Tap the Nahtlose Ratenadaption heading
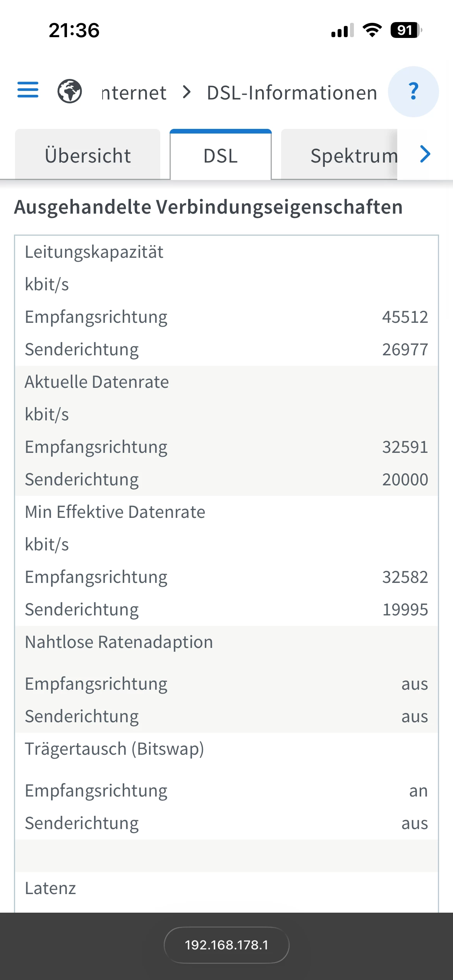 119,642
